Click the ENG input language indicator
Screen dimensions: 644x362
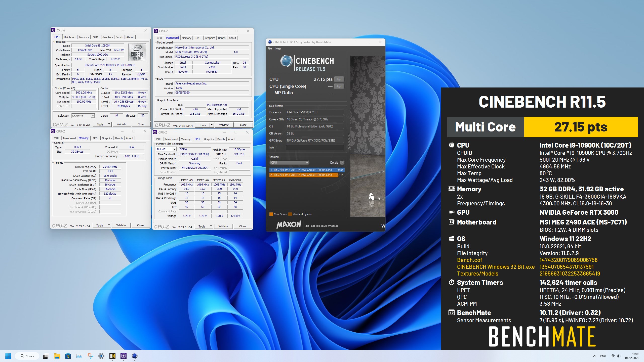603,356
